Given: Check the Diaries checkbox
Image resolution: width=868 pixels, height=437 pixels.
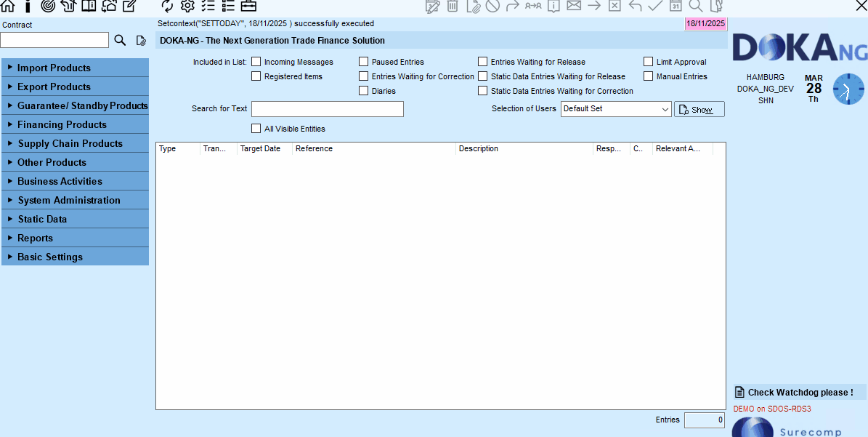Looking at the screenshot, I should (363, 90).
